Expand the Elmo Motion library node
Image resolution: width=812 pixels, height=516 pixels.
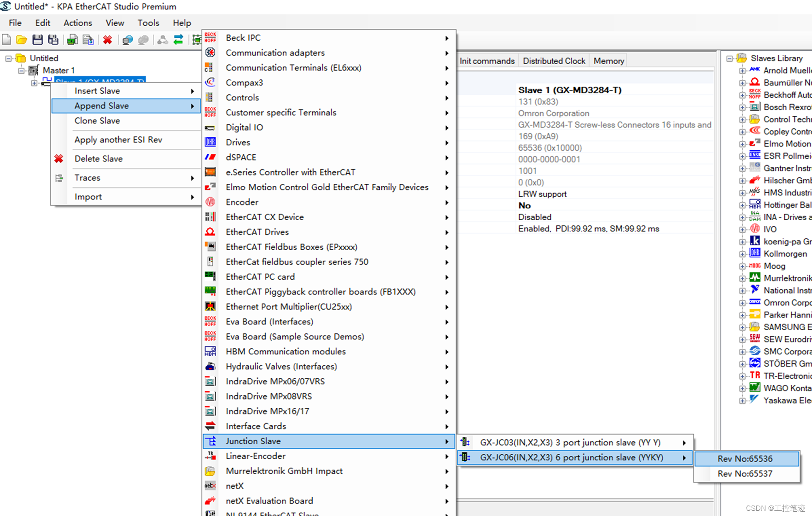point(743,144)
